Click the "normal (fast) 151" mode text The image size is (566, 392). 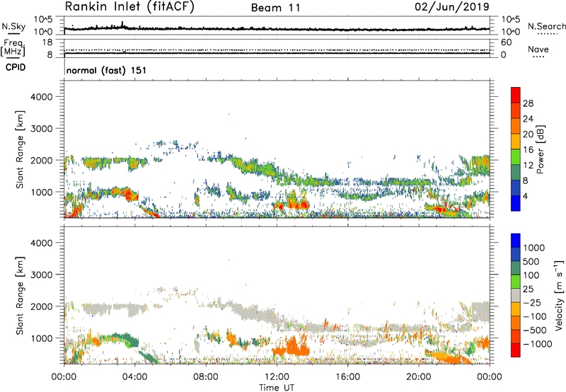click(x=106, y=70)
